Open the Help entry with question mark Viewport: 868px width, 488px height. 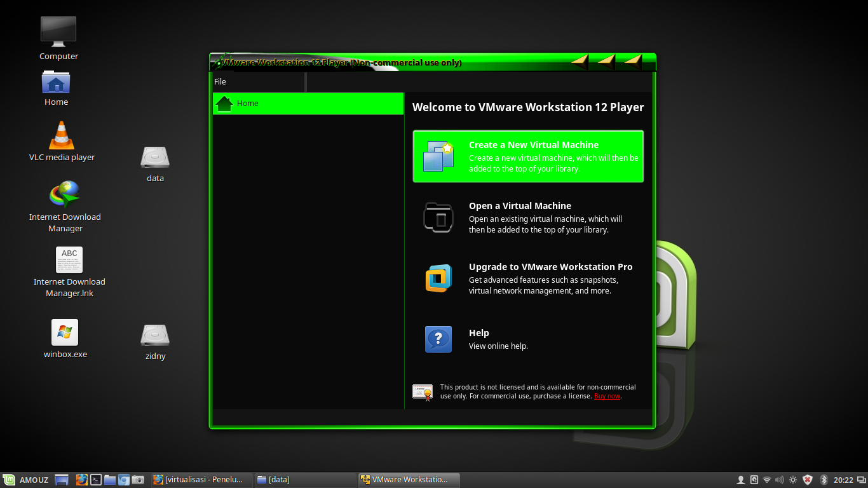pos(528,339)
